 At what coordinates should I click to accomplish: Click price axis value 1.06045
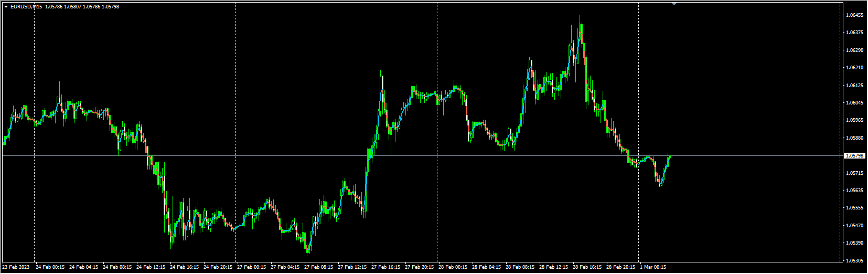tap(854, 103)
